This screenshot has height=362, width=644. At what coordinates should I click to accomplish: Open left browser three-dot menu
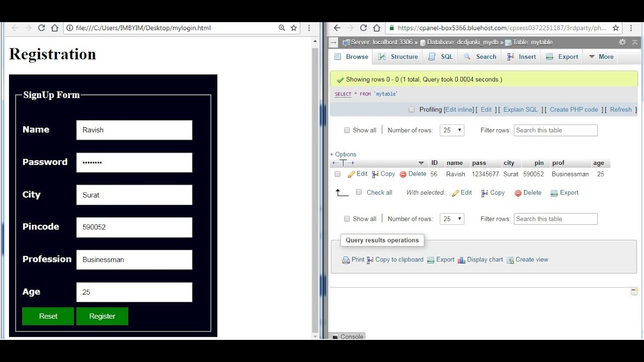[x=309, y=28]
